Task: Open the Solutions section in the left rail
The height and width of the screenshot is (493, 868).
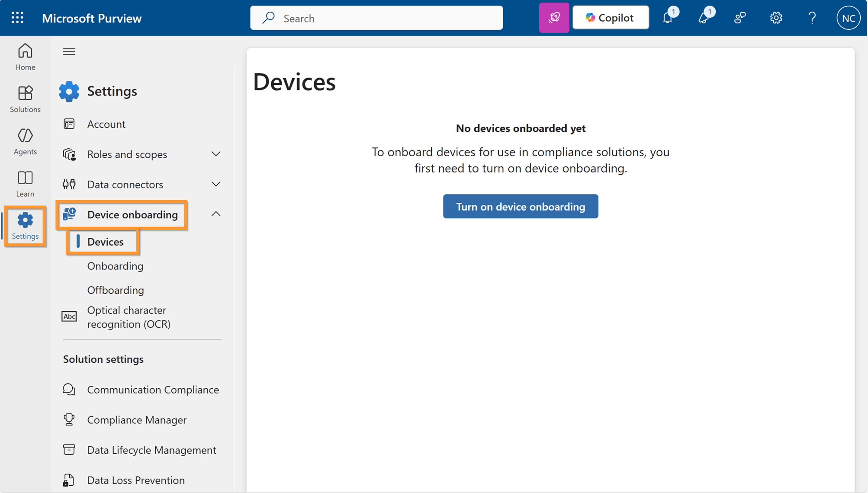Action: point(25,99)
